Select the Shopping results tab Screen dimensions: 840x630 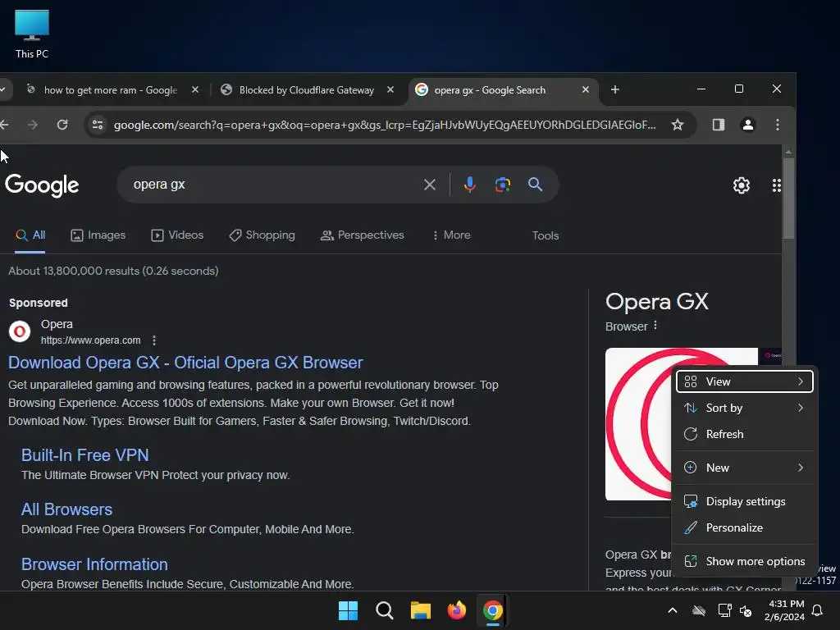(x=262, y=235)
